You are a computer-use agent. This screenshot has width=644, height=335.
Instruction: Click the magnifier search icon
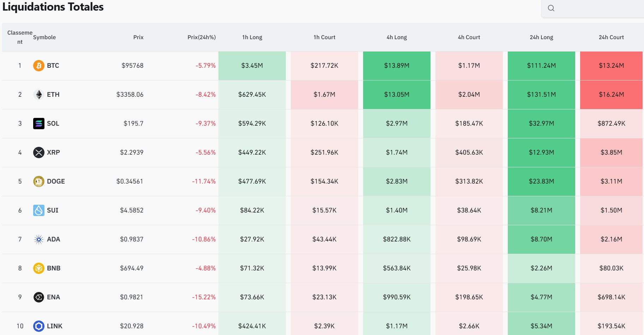point(551,8)
